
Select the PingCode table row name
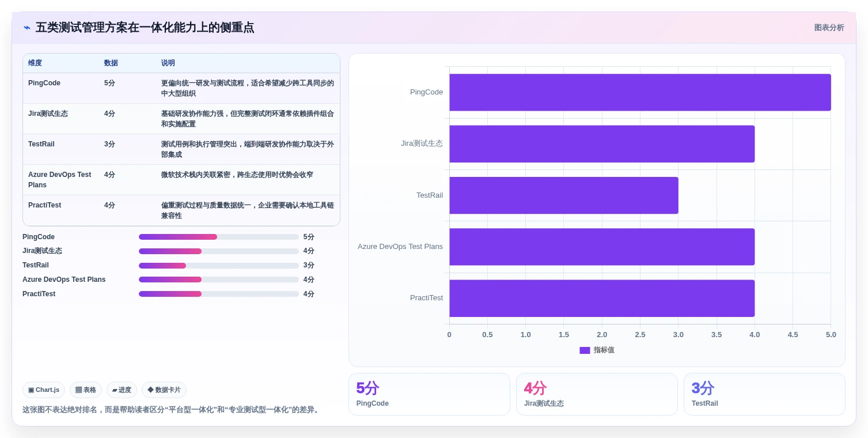(x=44, y=83)
